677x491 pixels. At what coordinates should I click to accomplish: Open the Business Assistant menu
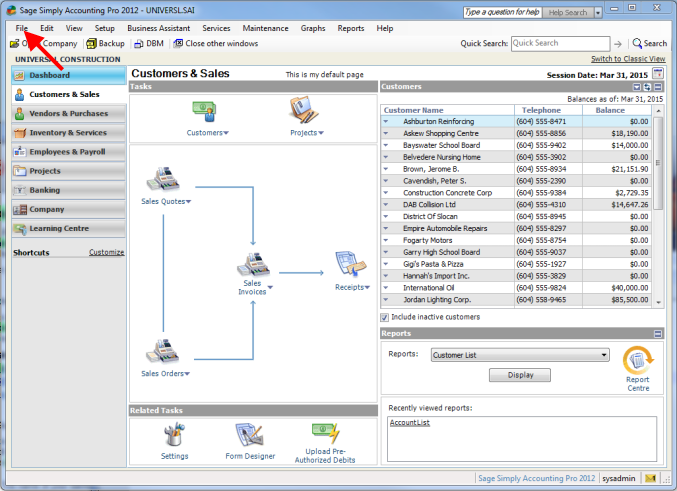tap(158, 29)
